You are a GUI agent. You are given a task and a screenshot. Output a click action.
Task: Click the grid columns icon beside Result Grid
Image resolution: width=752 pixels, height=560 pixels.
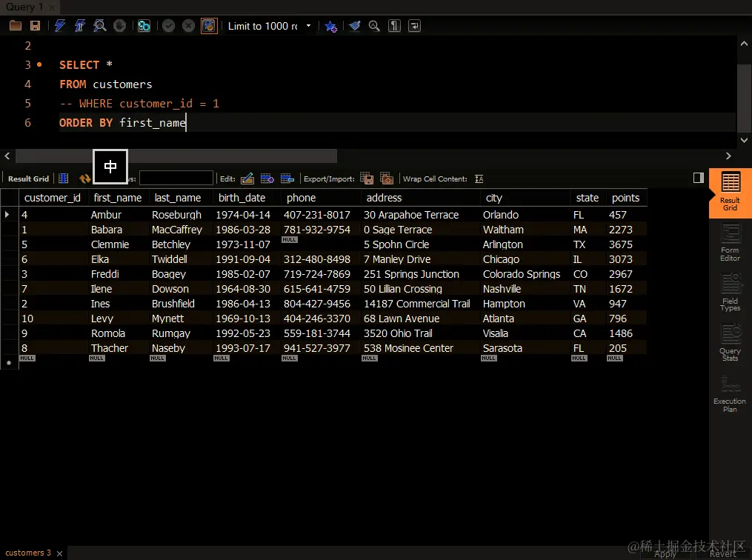[x=63, y=179]
